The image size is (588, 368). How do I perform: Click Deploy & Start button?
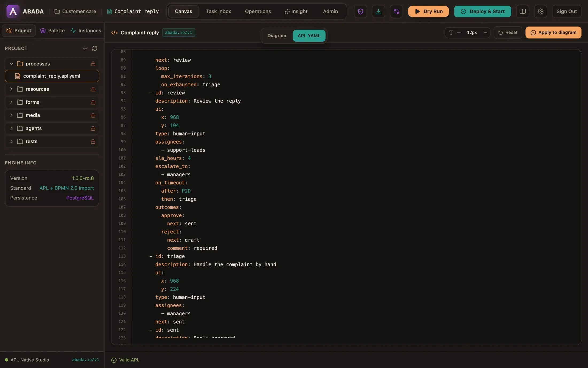(482, 11)
